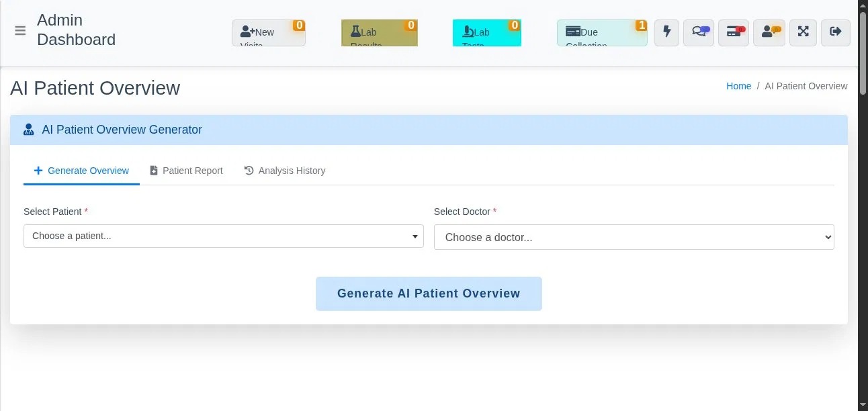The image size is (868, 411).
Task: Open the Choose a doctor dropdown
Action: point(634,237)
